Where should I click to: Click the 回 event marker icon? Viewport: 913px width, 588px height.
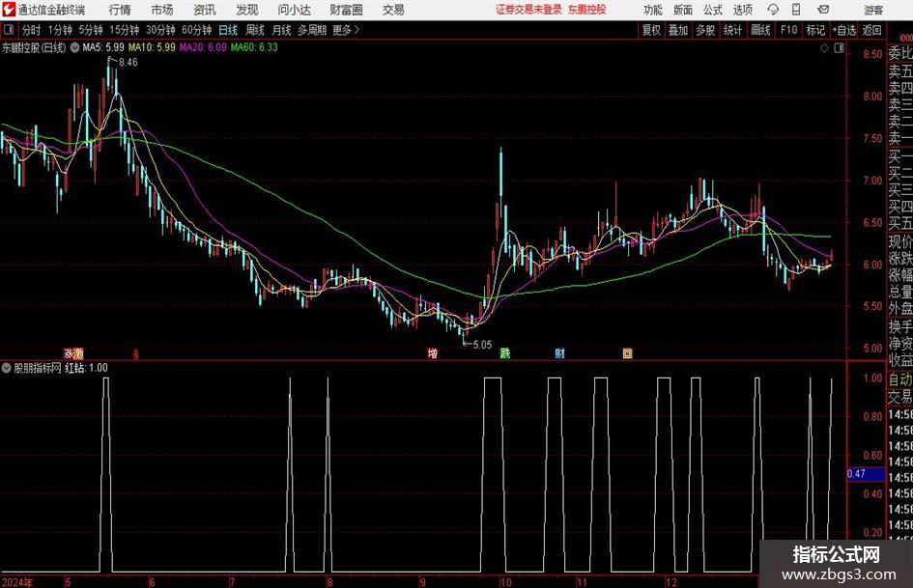627,353
